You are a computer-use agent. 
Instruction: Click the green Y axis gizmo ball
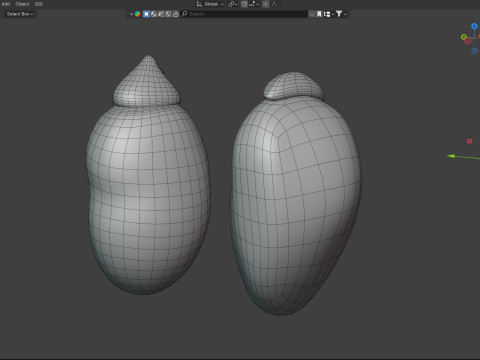point(463,37)
